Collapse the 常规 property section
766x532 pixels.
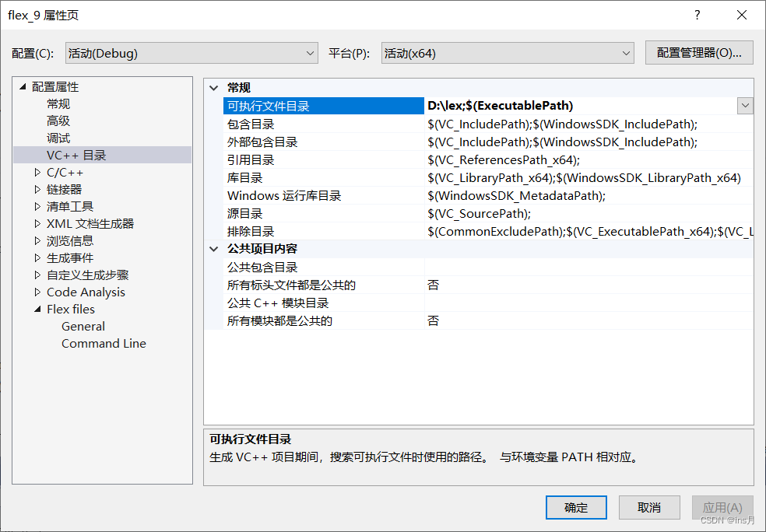(x=213, y=87)
